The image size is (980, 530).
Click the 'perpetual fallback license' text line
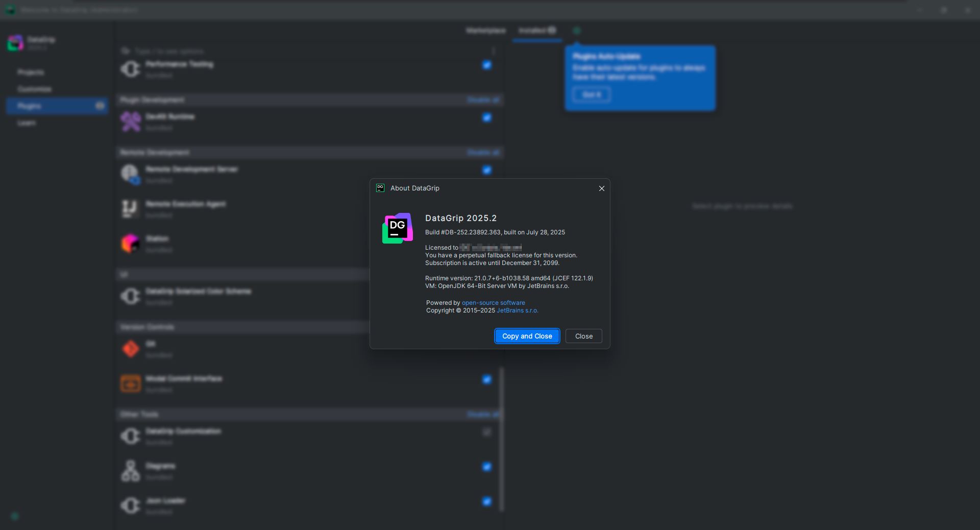pyautogui.click(x=501, y=255)
